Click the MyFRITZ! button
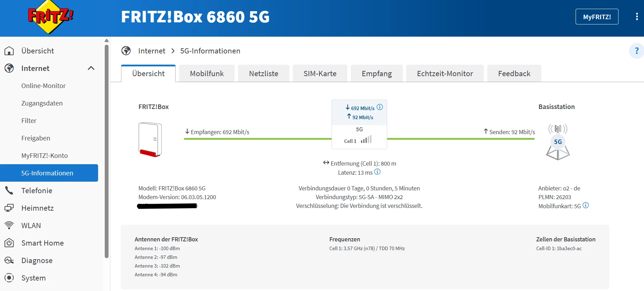644x291 pixels. [x=597, y=17]
